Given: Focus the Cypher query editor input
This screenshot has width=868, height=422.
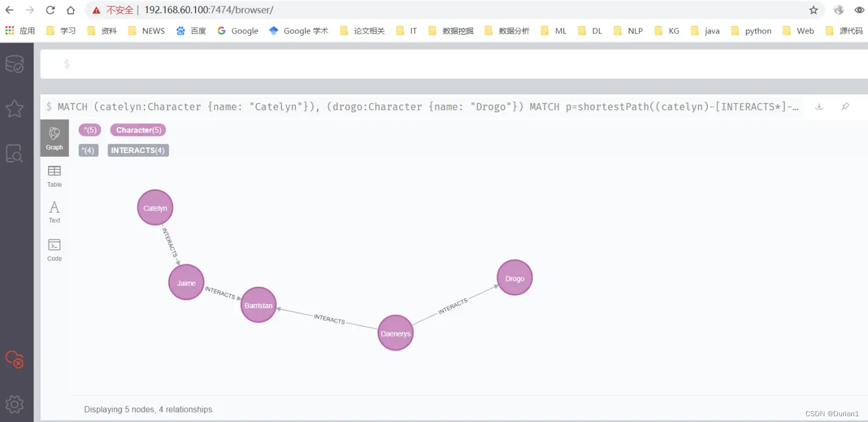Looking at the screenshot, I should (x=454, y=64).
